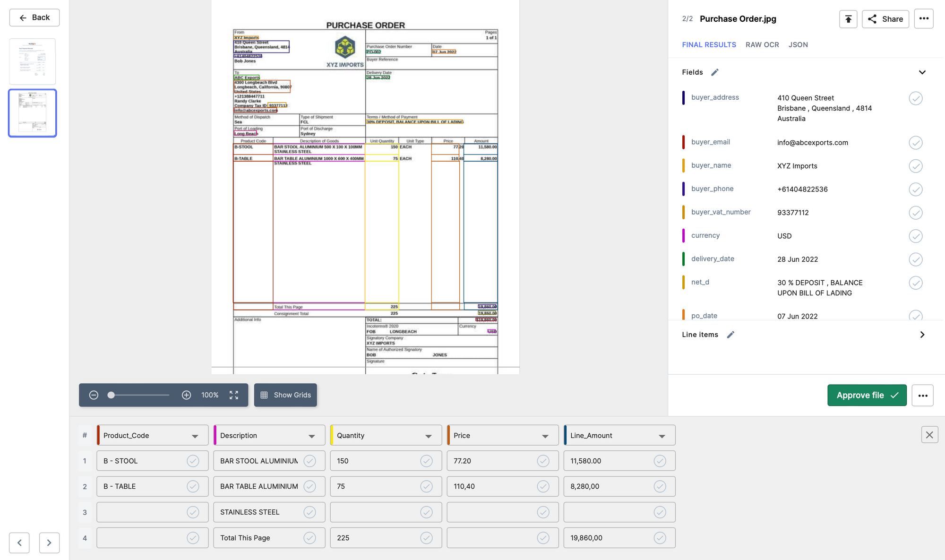
Task: Open the three-dot menu next to Share
Action: [x=924, y=19]
